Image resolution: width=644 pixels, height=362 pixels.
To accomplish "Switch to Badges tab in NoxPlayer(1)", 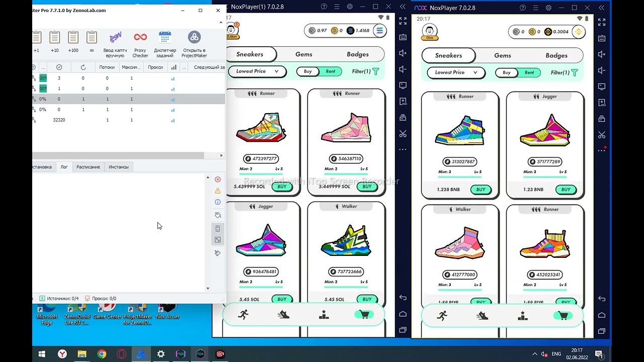I will (358, 54).
